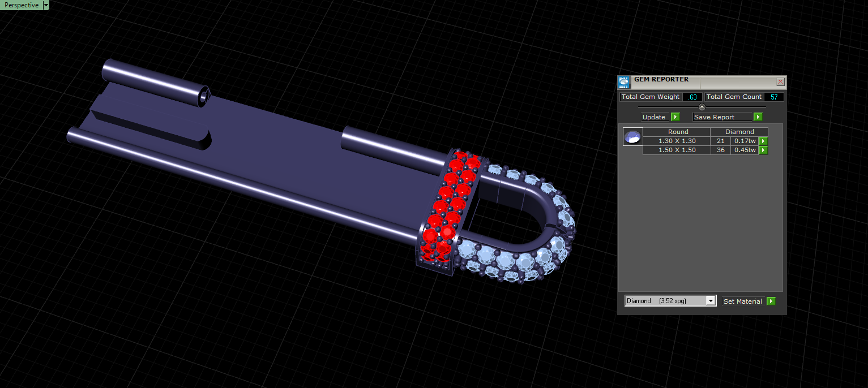Apply Set Material with its green arrow

771,301
